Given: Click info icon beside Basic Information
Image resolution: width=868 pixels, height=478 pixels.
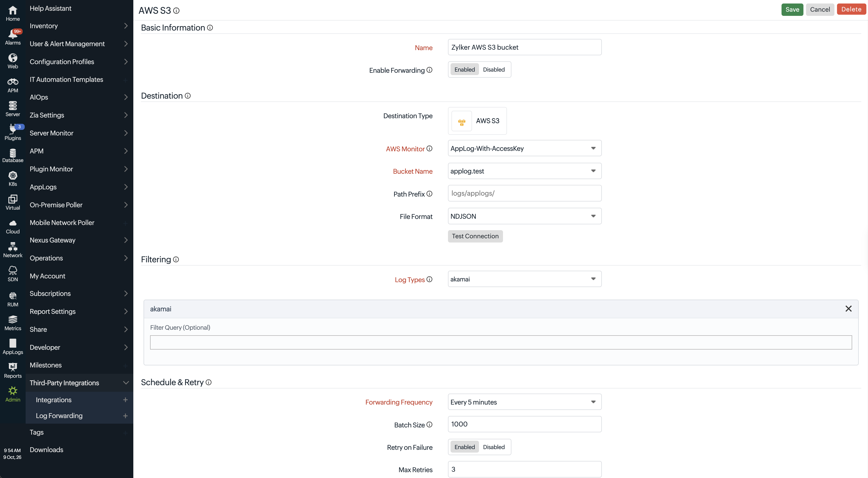Looking at the screenshot, I should pyautogui.click(x=210, y=28).
